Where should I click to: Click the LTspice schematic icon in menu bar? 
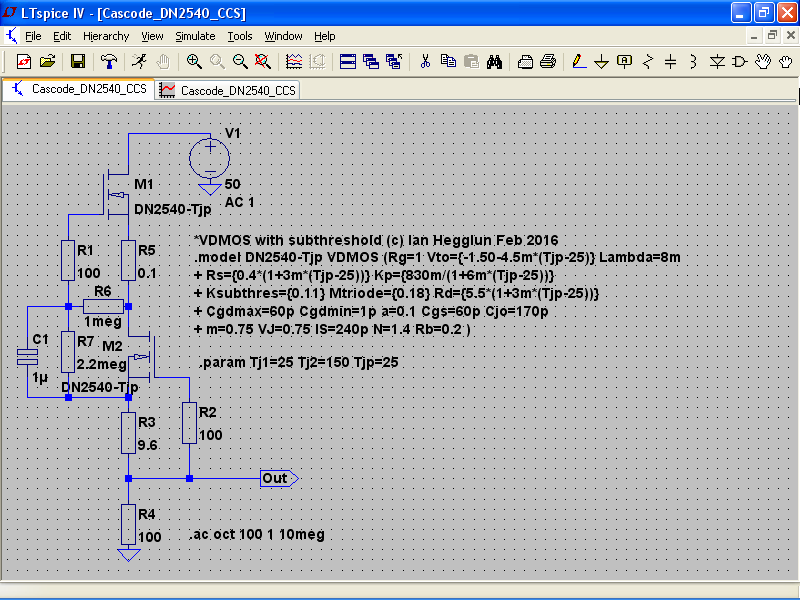coord(11,36)
